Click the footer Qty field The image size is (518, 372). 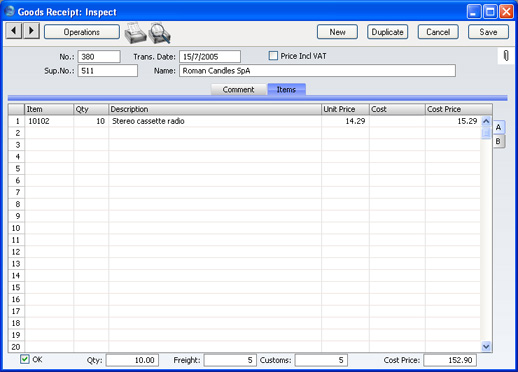pyautogui.click(x=132, y=360)
